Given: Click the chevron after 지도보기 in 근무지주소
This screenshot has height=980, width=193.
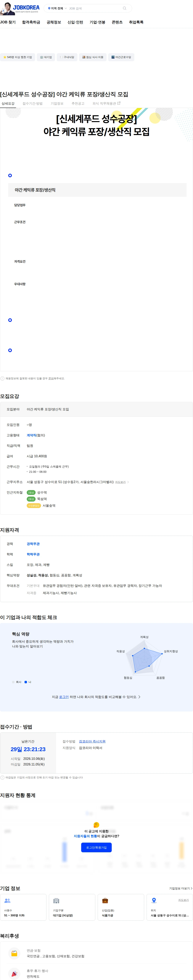Looking at the screenshot, I should pos(128,482).
